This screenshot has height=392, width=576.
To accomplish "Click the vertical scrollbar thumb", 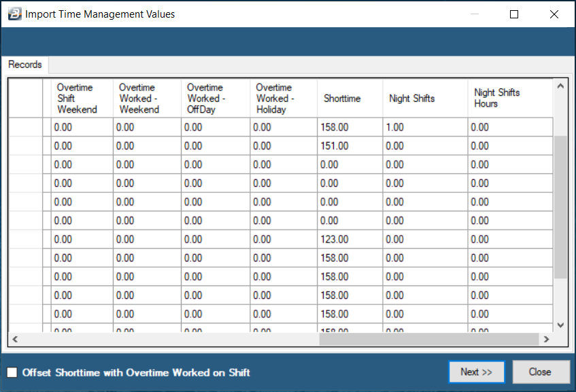I will coord(560,207).
